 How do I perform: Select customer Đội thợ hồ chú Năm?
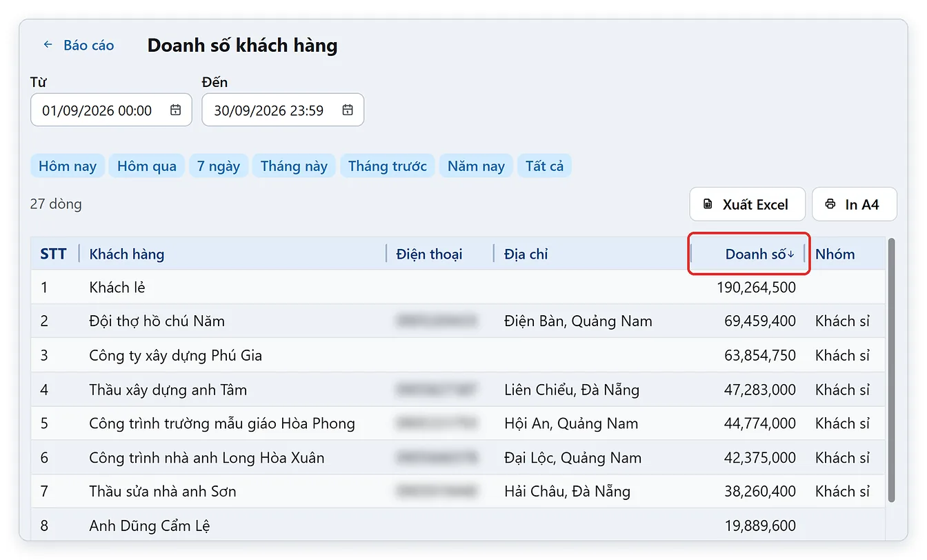coord(458,321)
